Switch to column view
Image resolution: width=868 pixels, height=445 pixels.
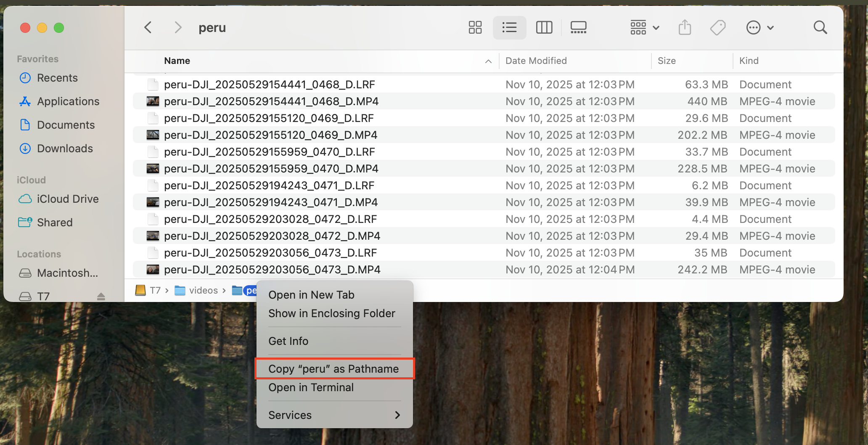coord(544,28)
